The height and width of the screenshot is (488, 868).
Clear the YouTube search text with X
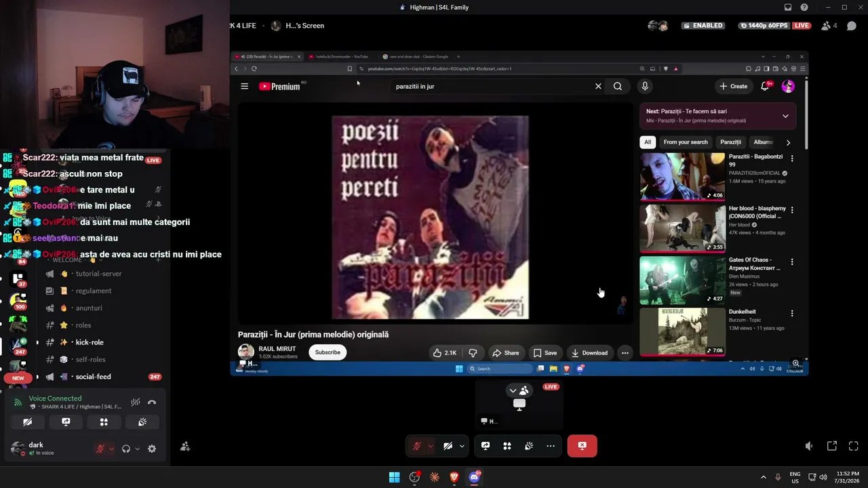(598, 86)
